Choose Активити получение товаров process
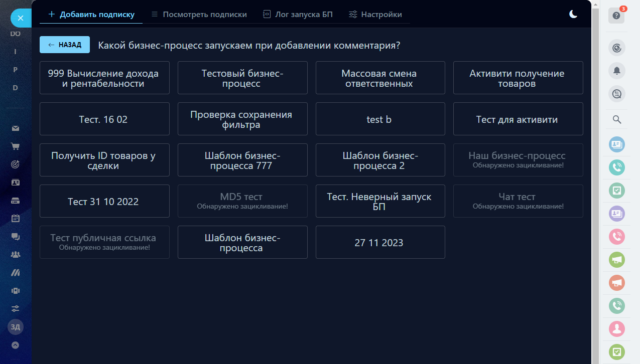This screenshot has height=364, width=640. coord(518,78)
